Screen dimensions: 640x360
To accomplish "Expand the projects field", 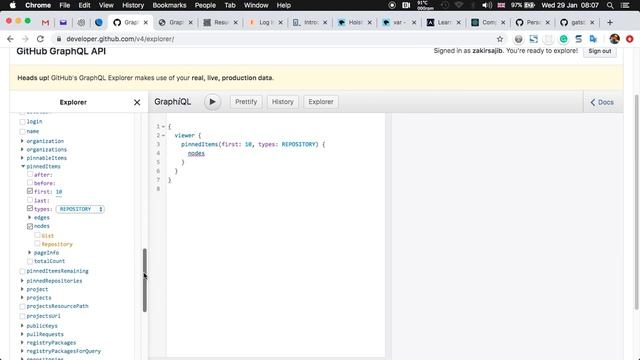I will [22, 298].
